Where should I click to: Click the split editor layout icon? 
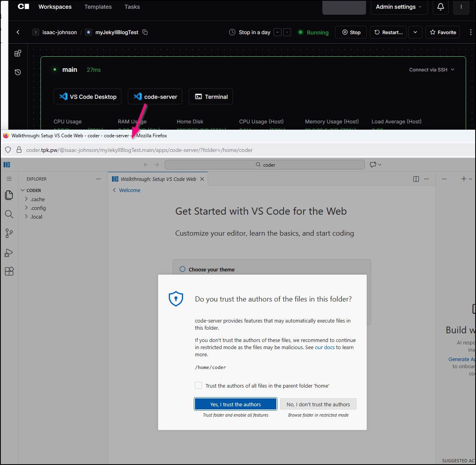416,179
